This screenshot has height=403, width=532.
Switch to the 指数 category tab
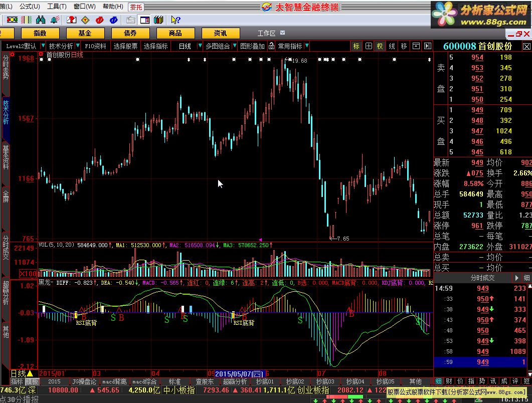[x=40, y=33]
